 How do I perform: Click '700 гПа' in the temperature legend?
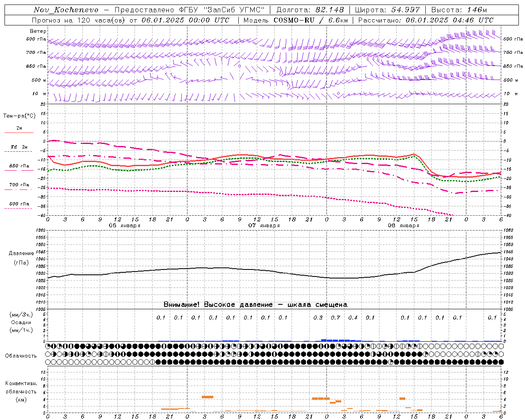tap(19, 185)
